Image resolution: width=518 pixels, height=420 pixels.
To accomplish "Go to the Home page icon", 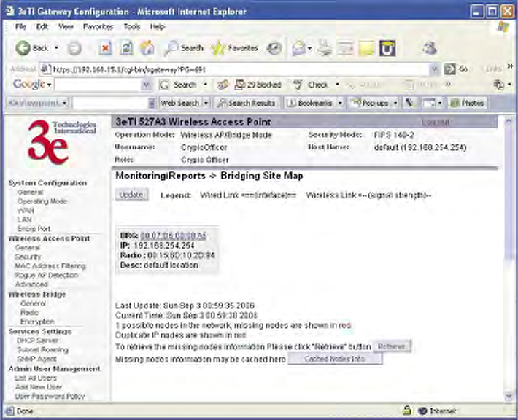I will pyautogui.click(x=147, y=48).
